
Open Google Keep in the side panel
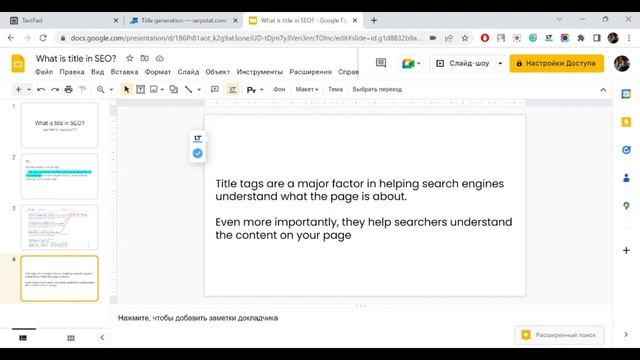[x=626, y=122]
